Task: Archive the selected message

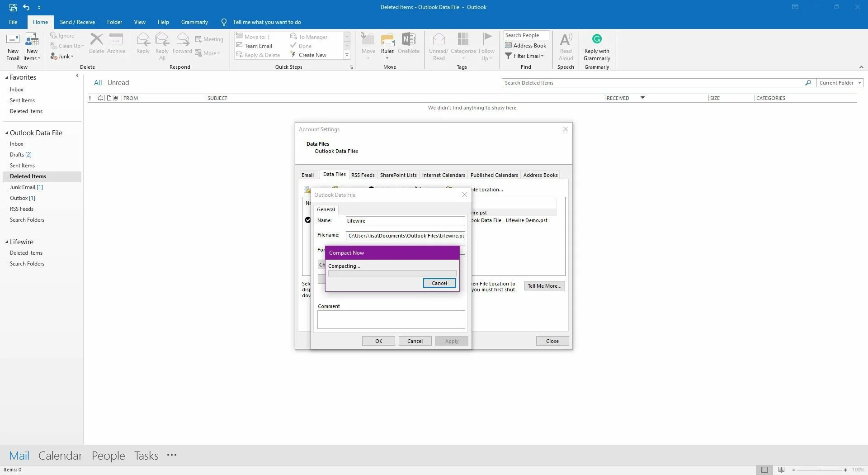Action: pos(116,43)
